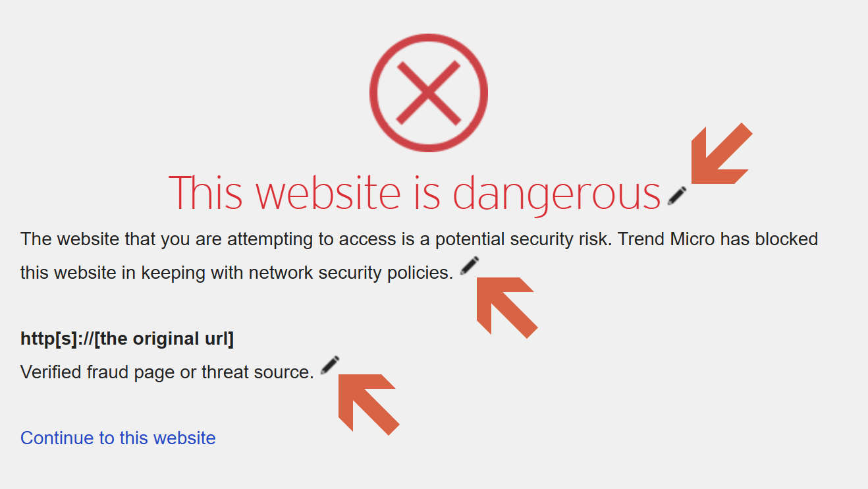868x489 pixels.
Task: Click the word "dangerous" in the red heading
Action: click(x=557, y=193)
